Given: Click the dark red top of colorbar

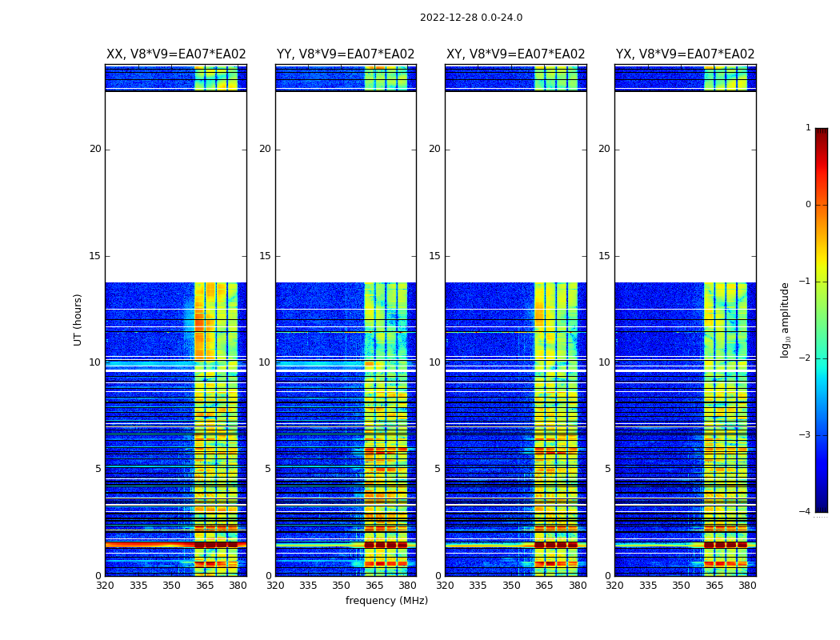Looking at the screenshot, I should click(821, 133).
